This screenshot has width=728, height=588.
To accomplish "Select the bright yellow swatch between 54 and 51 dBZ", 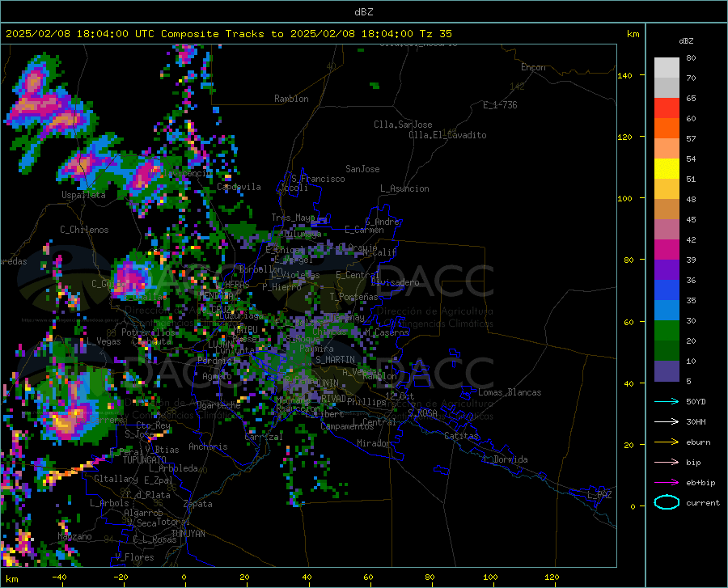I will [667, 169].
